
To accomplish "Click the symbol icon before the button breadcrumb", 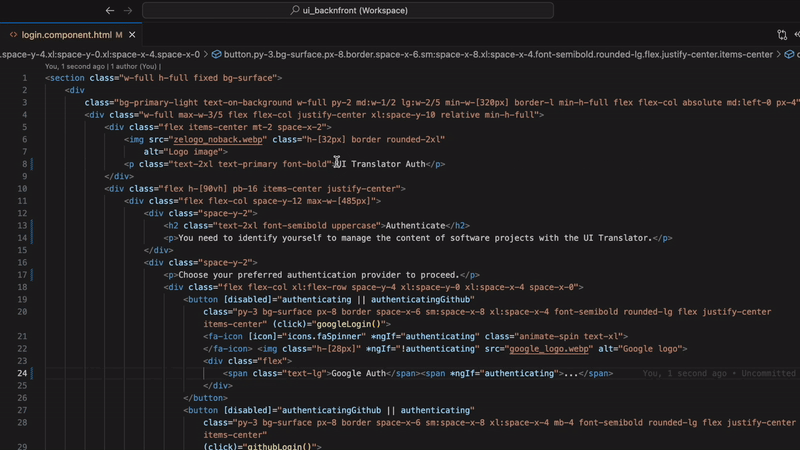I will (216, 54).
